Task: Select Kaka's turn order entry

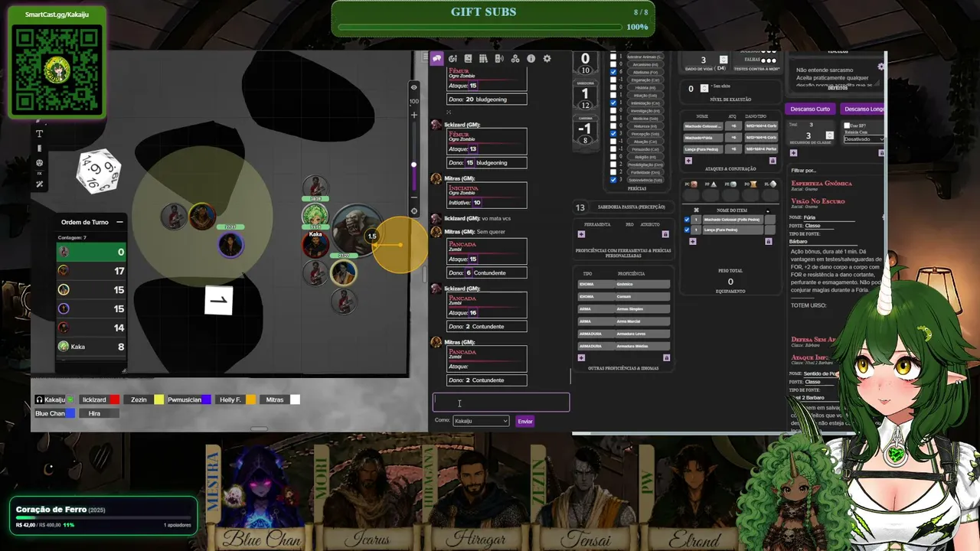Action: 91,347
